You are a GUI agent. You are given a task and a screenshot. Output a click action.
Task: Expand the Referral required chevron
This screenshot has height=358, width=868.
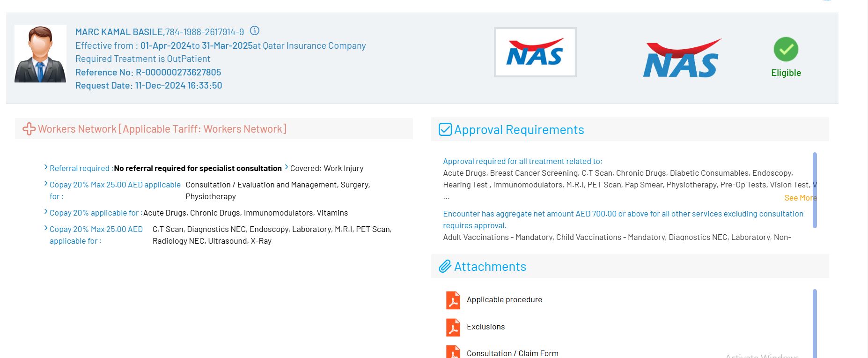pos(46,167)
